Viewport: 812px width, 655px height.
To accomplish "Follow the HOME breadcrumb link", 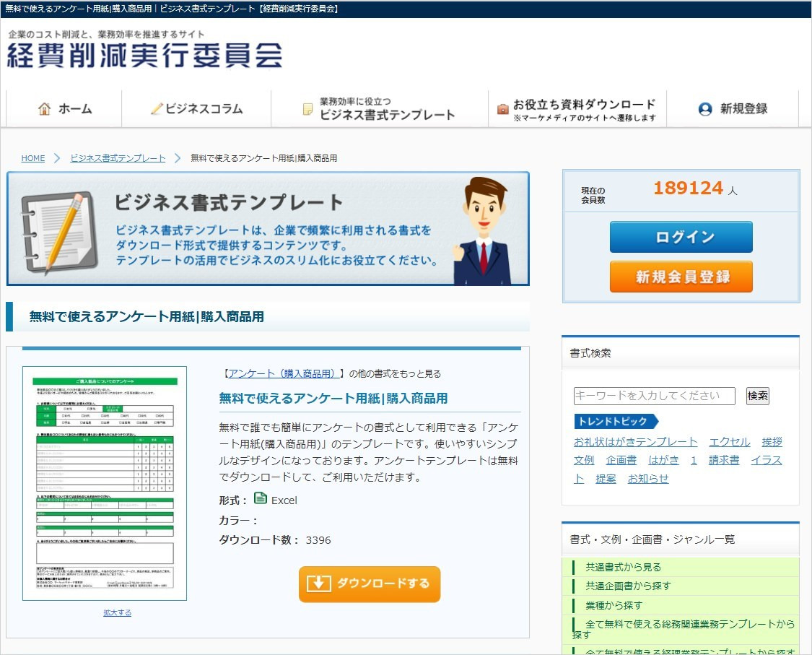I will (x=33, y=158).
